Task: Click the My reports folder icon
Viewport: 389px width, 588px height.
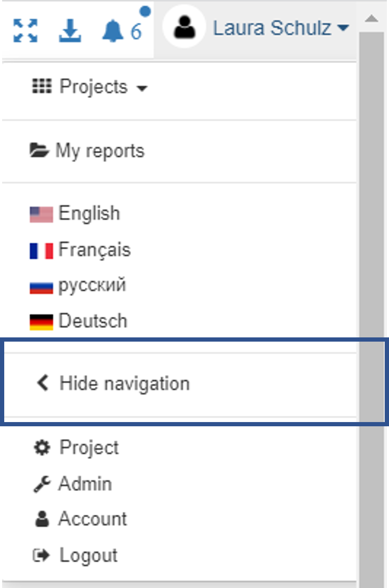Action: tap(39, 150)
